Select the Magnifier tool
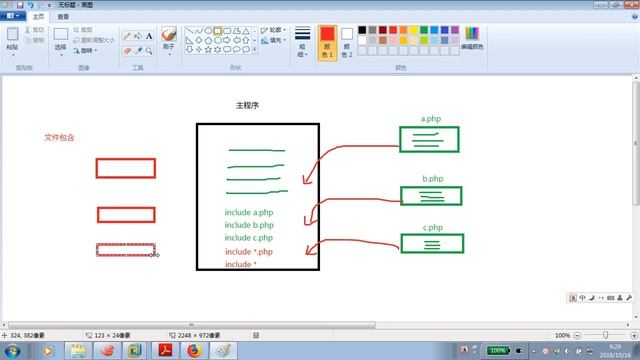 [149, 51]
